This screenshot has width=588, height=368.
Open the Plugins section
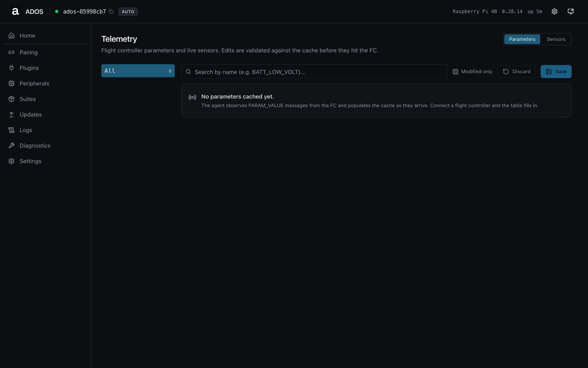click(46, 68)
